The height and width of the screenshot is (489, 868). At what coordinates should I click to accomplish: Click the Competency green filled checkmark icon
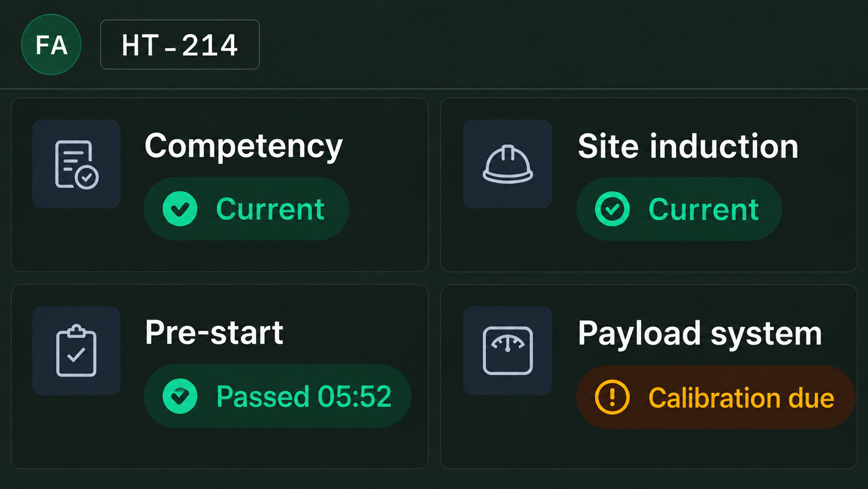(180, 209)
